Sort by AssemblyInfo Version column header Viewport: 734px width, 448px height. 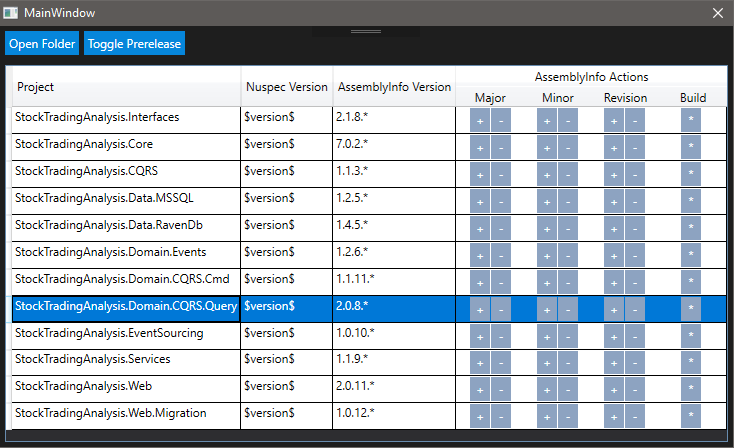(394, 87)
